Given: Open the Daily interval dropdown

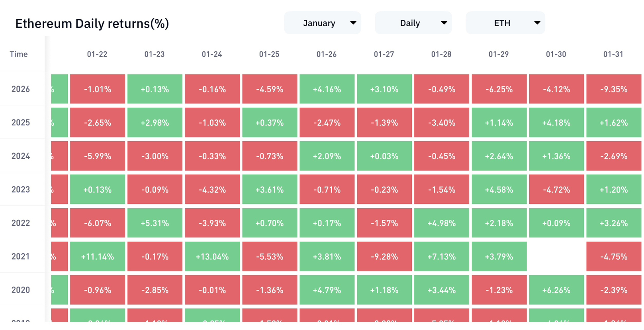Looking at the screenshot, I should (x=413, y=23).
